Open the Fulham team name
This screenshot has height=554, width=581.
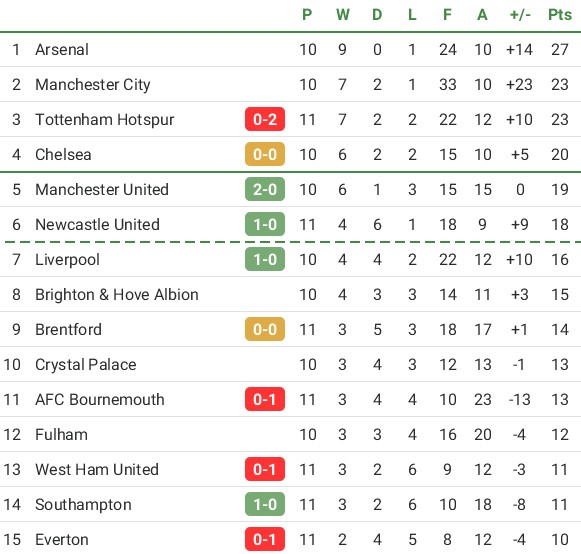coord(62,434)
